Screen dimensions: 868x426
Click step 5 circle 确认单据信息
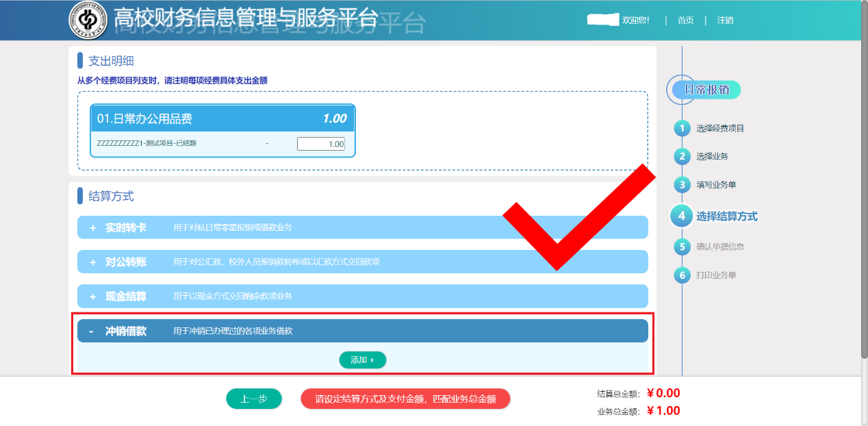tap(682, 247)
